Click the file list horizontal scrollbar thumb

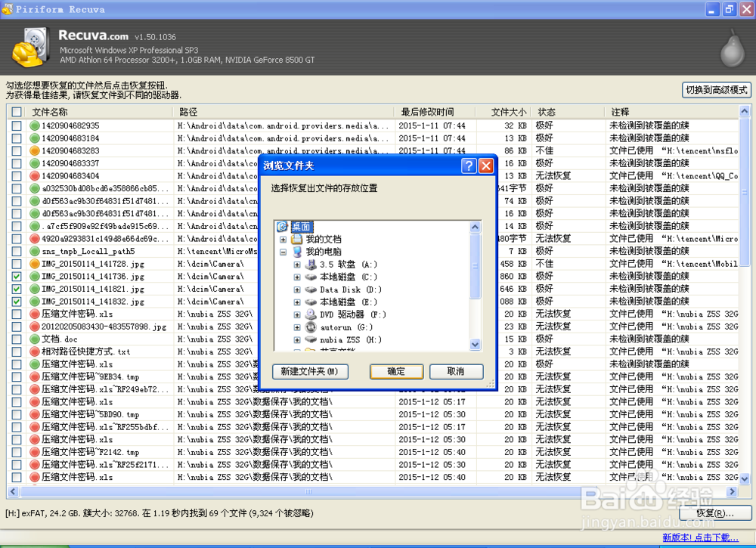[x=308, y=491]
